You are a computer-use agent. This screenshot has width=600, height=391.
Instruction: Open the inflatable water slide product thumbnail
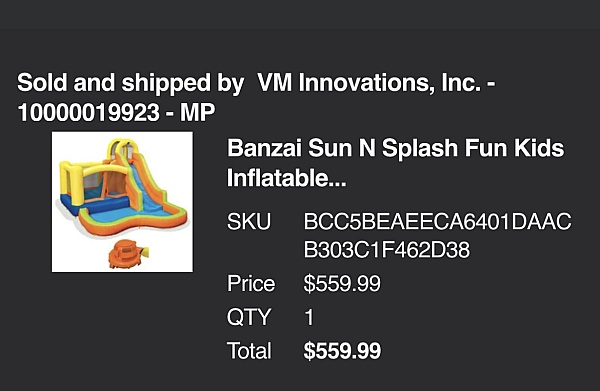coord(122,202)
